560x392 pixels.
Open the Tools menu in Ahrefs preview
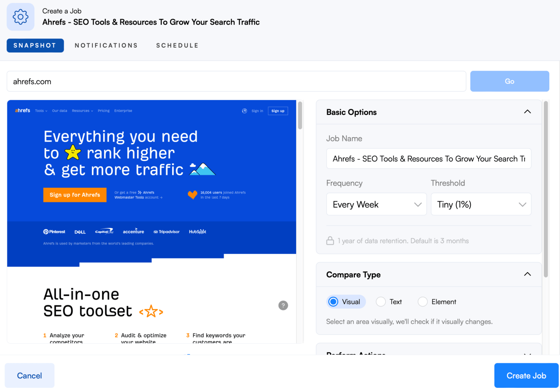41,111
